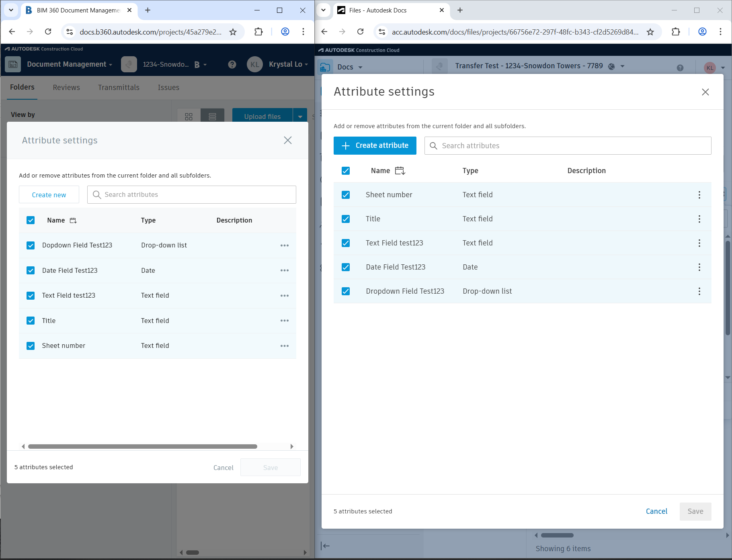Focus Search attributes field in BIM 360
This screenshot has height=560, width=732.
tap(192, 194)
